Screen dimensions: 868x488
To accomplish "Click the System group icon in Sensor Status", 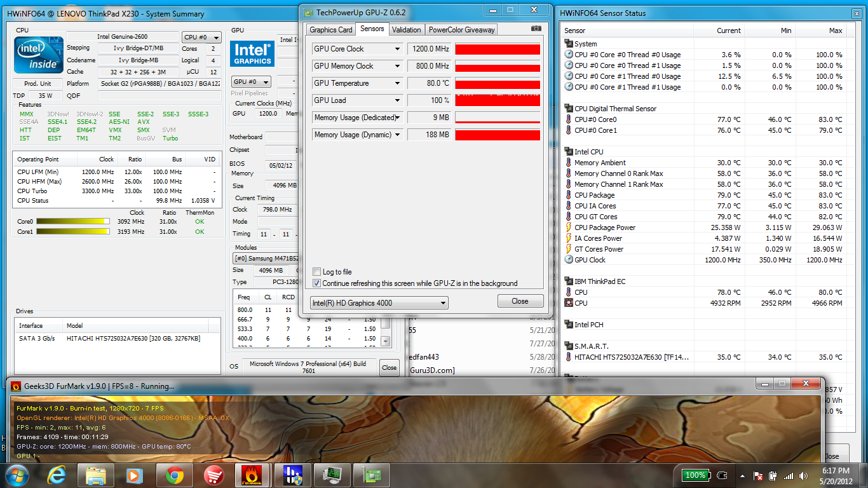I will pyautogui.click(x=569, y=44).
